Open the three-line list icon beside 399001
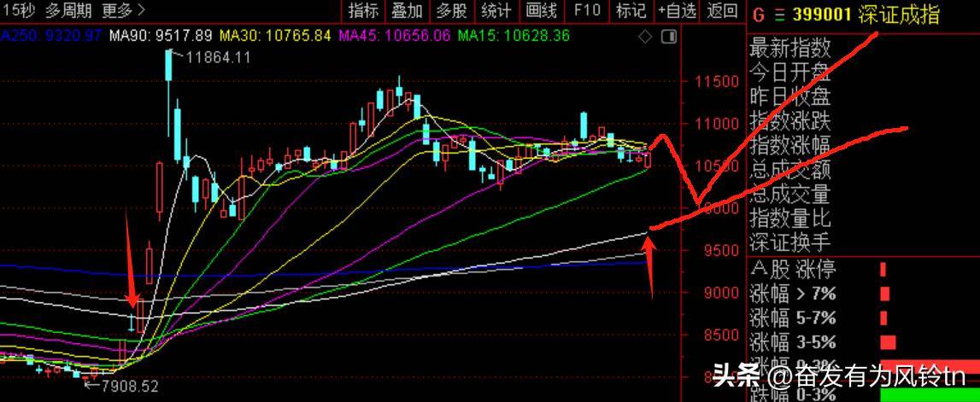This screenshot has height=402, width=980. (779, 15)
